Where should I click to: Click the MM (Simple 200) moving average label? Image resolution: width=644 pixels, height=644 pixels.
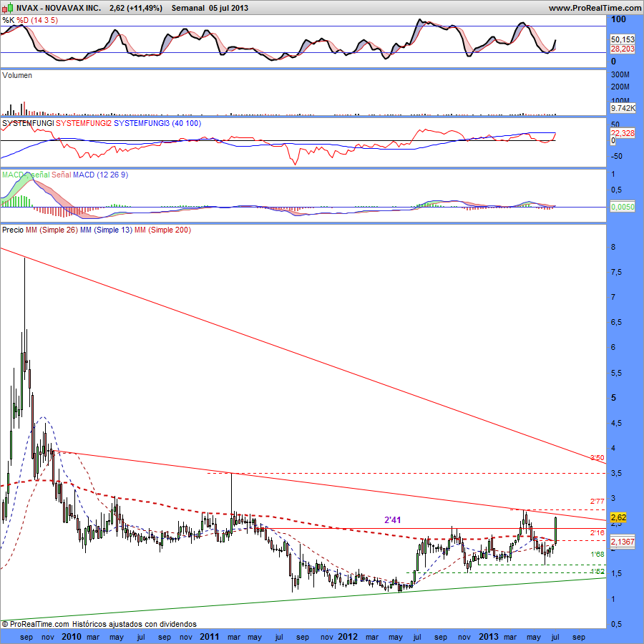[162, 230]
